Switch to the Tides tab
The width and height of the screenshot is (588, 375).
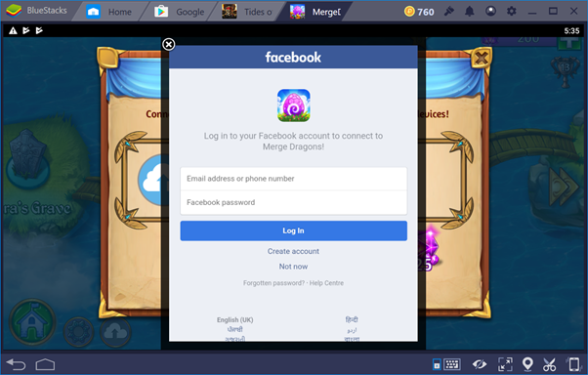point(246,12)
